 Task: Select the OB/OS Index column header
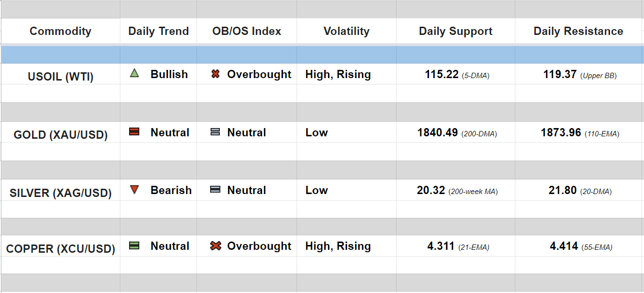coord(247,32)
